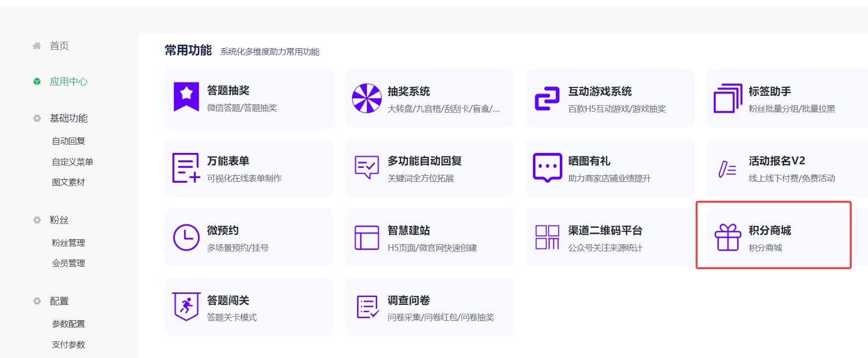Open the 智慧建站 app title
868x358 pixels.
(409, 230)
